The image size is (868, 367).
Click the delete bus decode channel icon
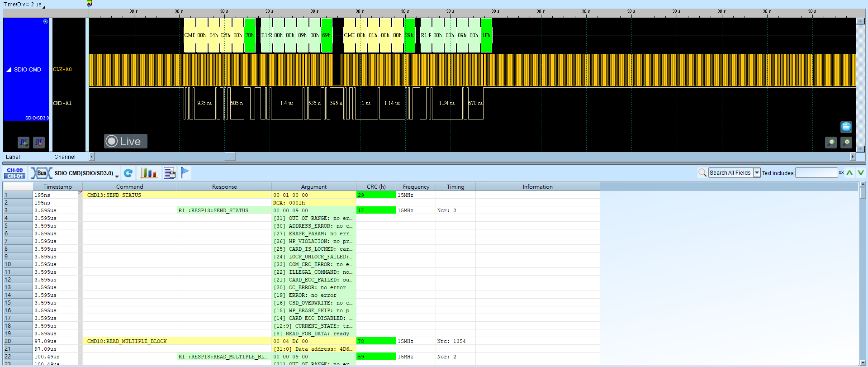click(39, 143)
